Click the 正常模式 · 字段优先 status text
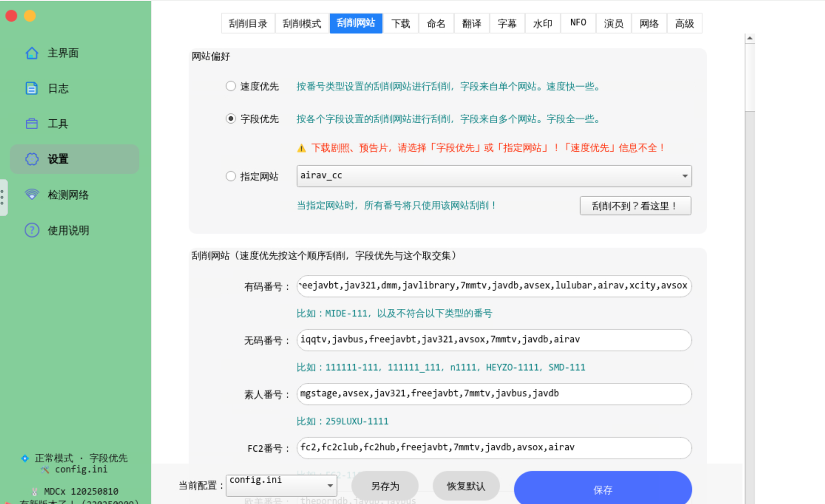The height and width of the screenshot is (504, 825). pos(81,458)
